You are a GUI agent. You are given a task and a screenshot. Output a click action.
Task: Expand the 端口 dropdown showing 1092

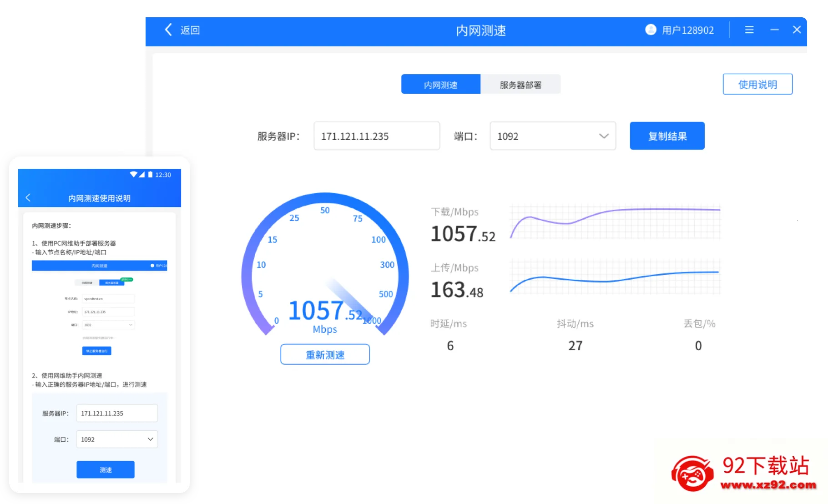pos(553,136)
